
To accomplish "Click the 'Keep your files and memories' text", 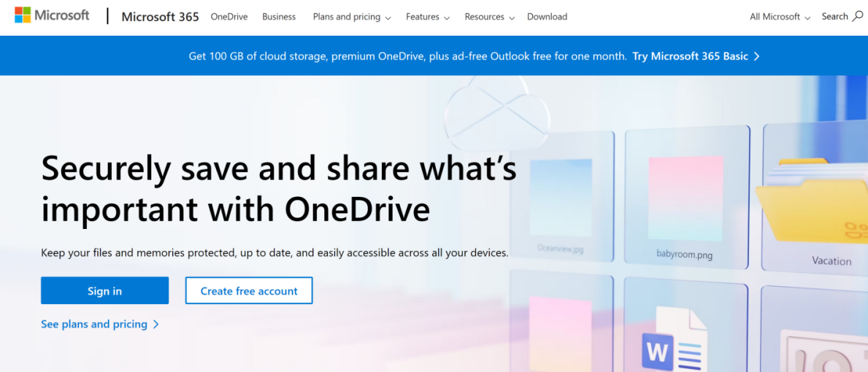I will pyautogui.click(x=274, y=253).
